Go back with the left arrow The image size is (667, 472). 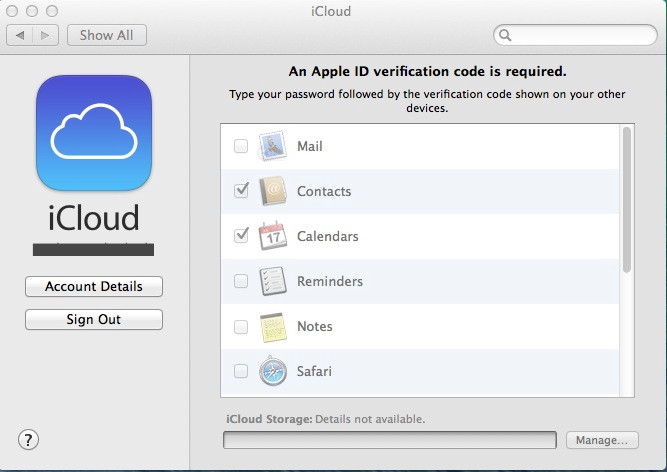coord(20,35)
